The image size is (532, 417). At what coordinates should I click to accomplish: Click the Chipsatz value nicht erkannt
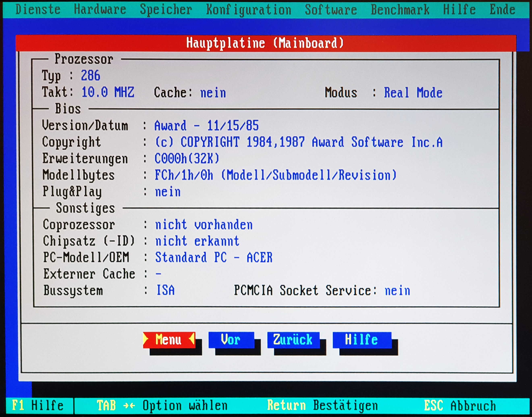click(197, 241)
